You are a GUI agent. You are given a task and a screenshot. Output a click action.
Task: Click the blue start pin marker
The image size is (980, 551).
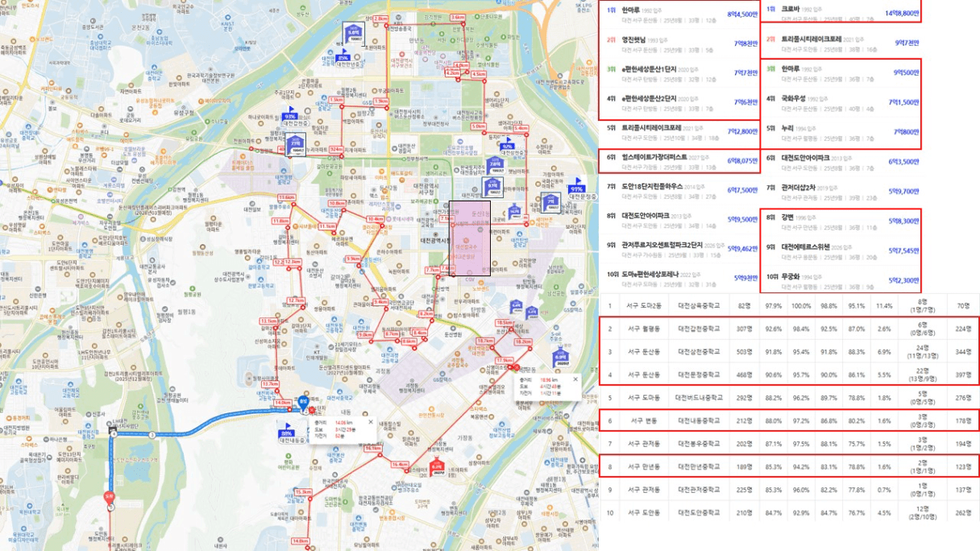pyautogui.click(x=302, y=400)
